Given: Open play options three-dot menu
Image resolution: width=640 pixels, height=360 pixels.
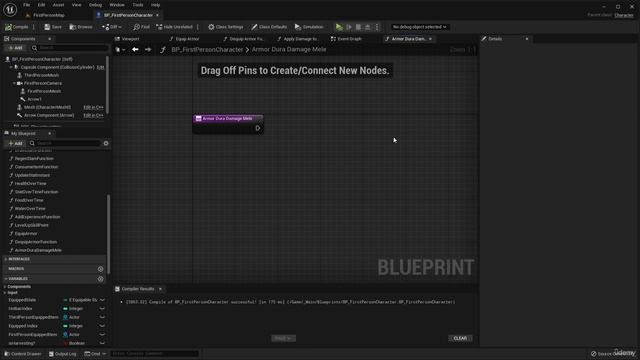Looking at the screenshot, I should click(377, 27).
